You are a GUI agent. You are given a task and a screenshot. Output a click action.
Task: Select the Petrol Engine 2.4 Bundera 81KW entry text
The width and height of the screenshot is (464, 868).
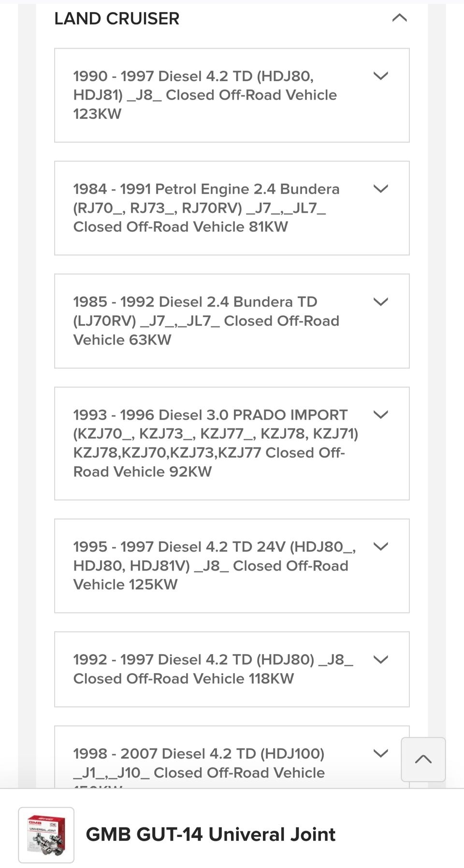point(206,208)
